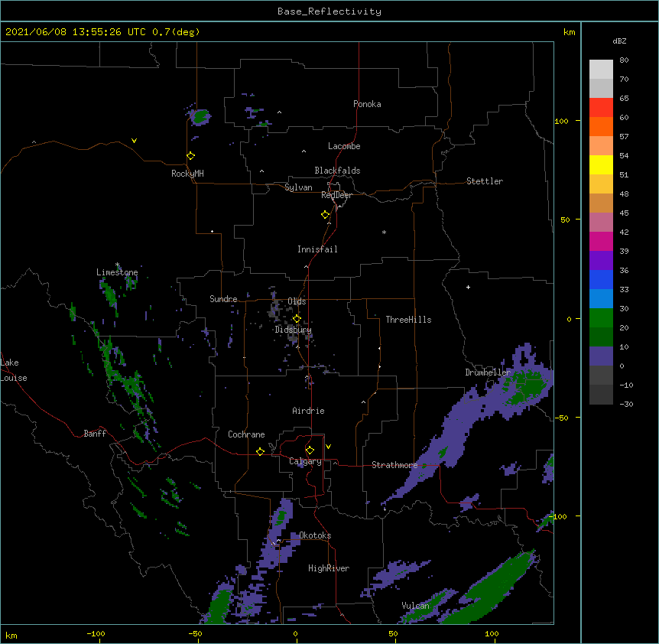Click the Lacombe city label

[x=344, y=146]
